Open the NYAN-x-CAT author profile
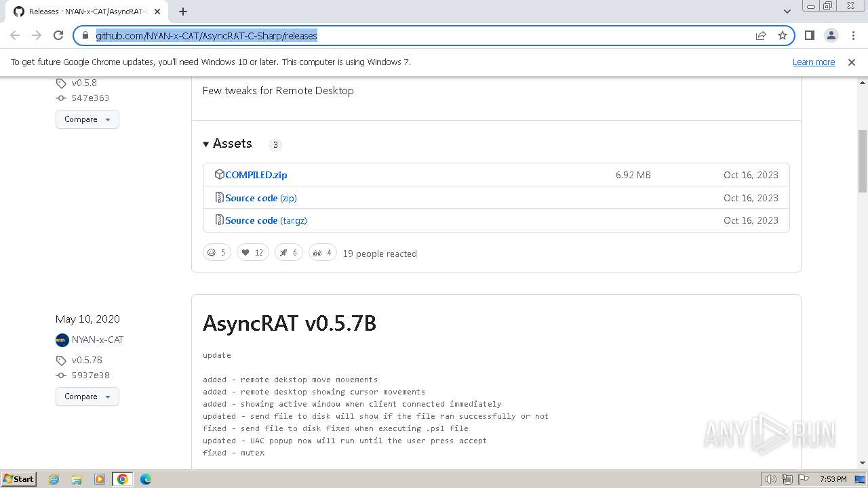 click(98, 340)
